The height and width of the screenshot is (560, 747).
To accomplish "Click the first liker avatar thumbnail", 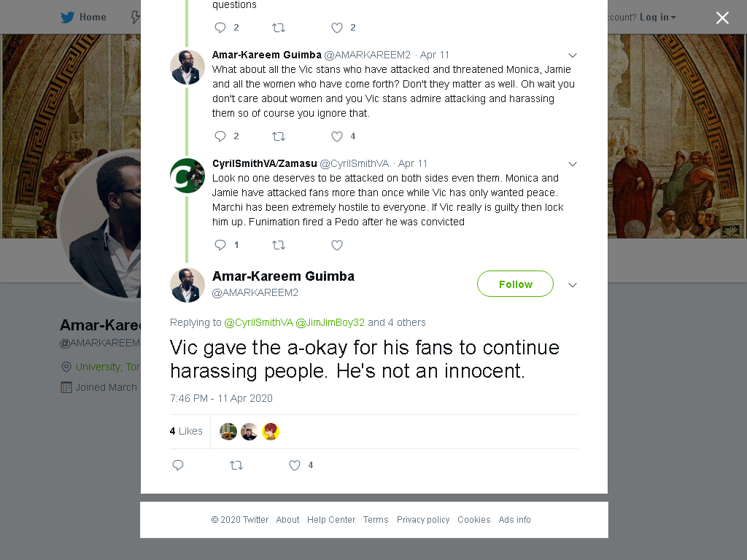I will 228,432.
